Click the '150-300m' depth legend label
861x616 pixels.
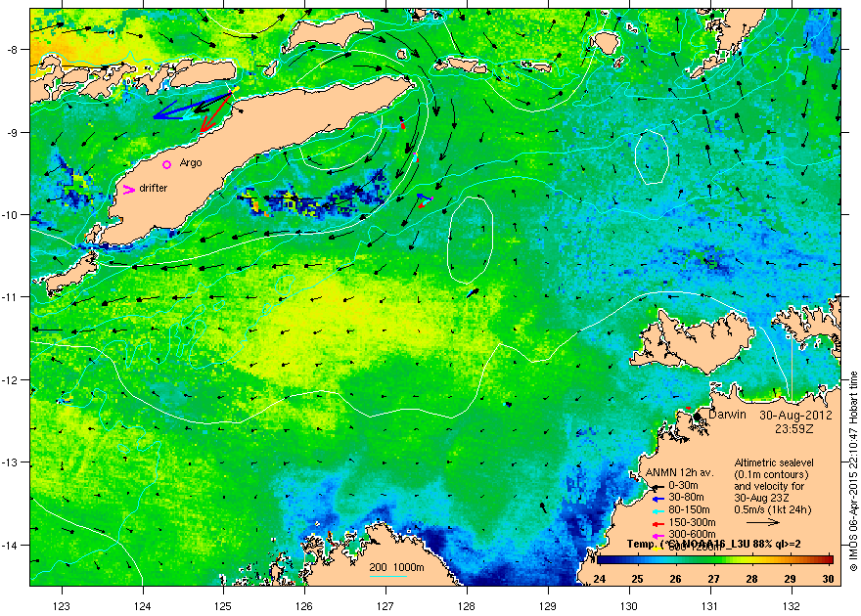click(692, 522)
